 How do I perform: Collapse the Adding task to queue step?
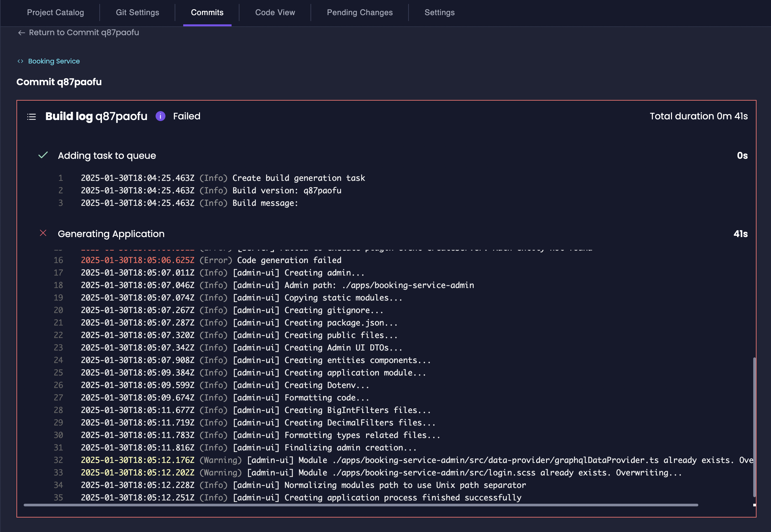[x=107, y=156]
